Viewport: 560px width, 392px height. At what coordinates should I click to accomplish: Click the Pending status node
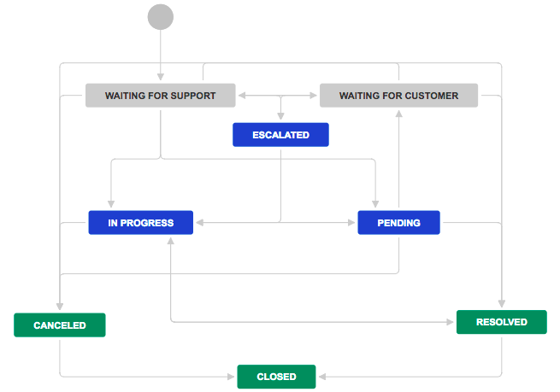click(398, 223)
